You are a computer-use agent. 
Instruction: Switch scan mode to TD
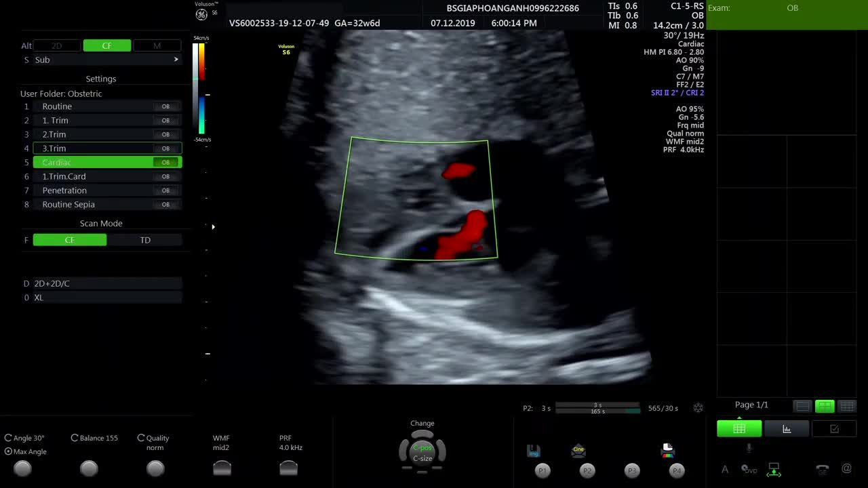tap(145, 240)
